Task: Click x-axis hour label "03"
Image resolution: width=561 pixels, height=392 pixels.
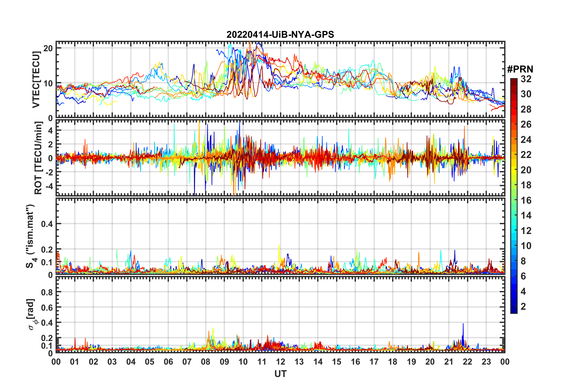Action: click(x=112, y=362)
